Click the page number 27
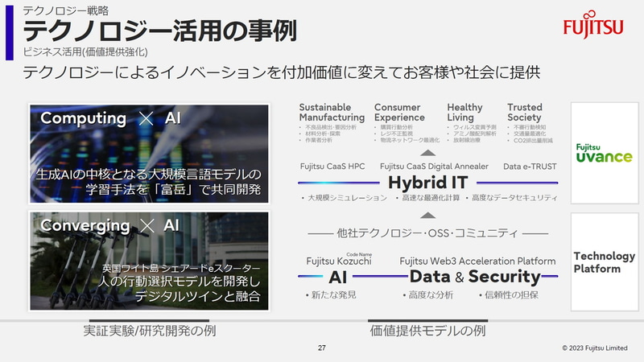644x362 pixels. click(x=322, y=348)
